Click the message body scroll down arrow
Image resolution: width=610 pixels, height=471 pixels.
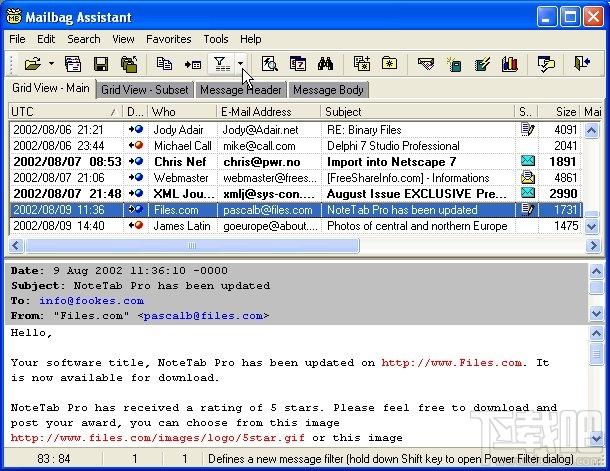[x=596, y=438]
